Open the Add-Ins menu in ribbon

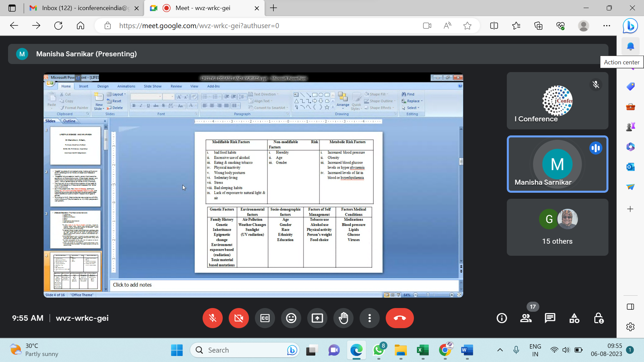tap(214, 86)
